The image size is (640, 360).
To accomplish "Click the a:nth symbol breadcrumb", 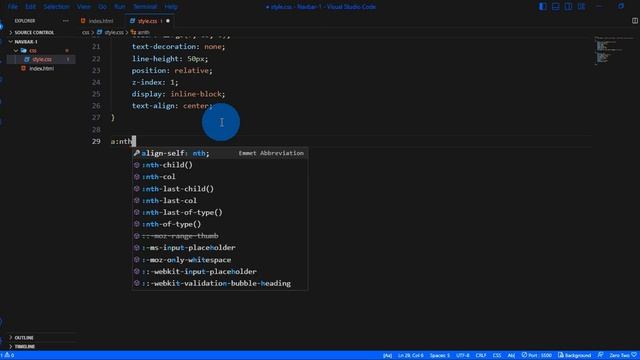I will (140, 32).
